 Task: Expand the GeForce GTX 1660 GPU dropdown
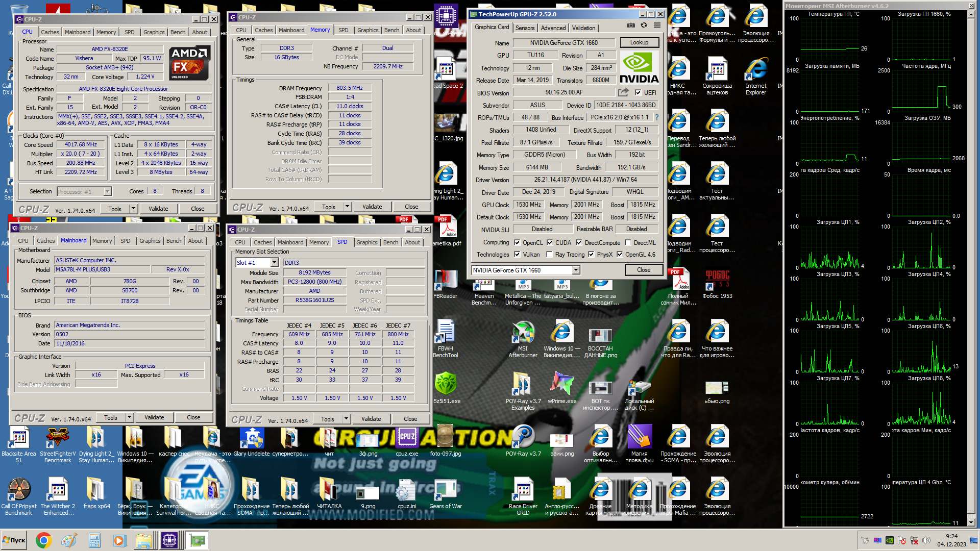(576, 270)
